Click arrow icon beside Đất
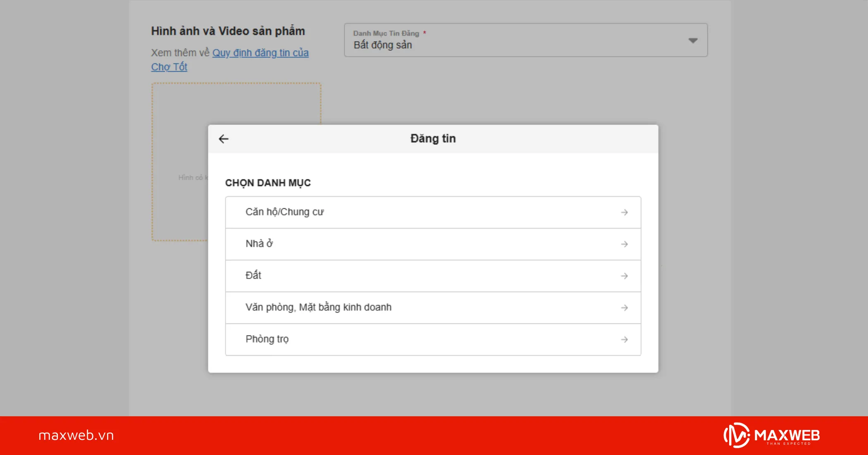Screen dimensions: 868x455 pos(624,276)
